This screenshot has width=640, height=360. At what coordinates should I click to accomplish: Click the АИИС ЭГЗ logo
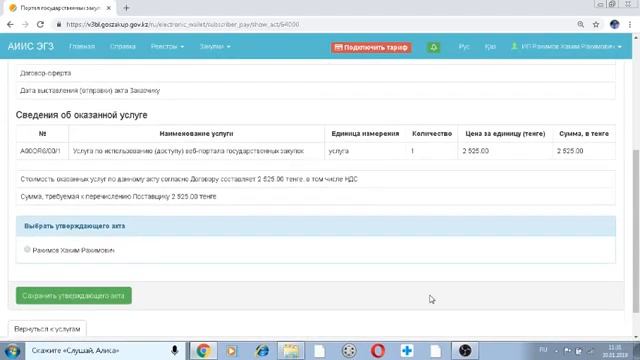click(x=31, y=46)
